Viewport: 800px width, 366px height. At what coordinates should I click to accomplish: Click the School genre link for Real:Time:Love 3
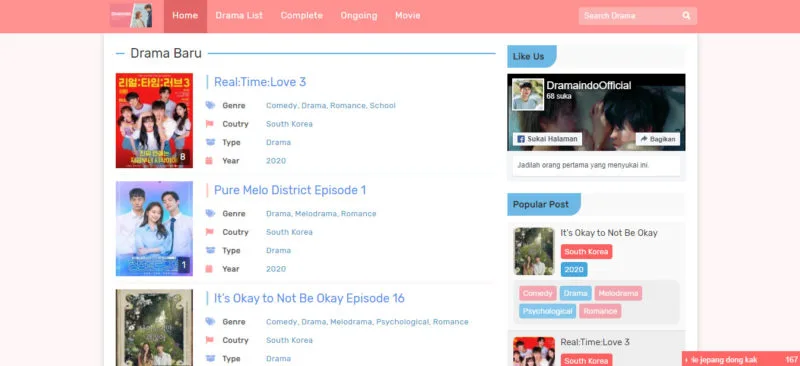(383, 106)
